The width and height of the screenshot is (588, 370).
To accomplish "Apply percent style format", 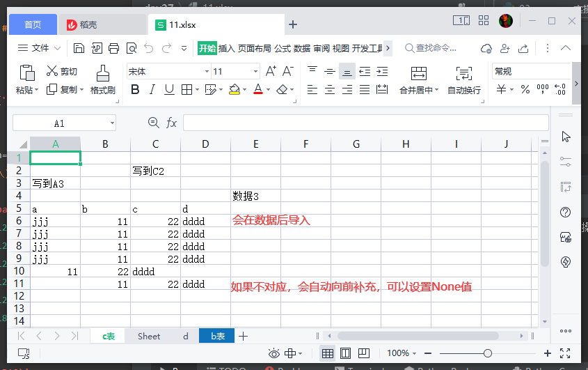I will [525, 89].
